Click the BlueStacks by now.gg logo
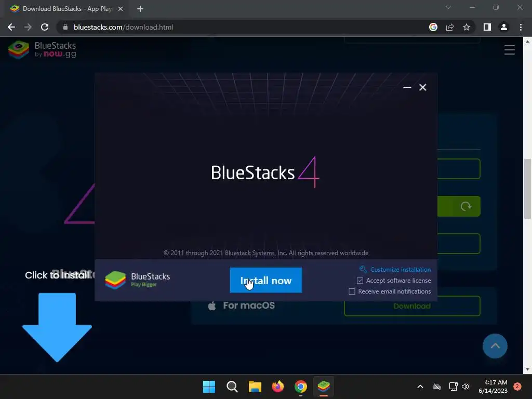 point(42,50)
